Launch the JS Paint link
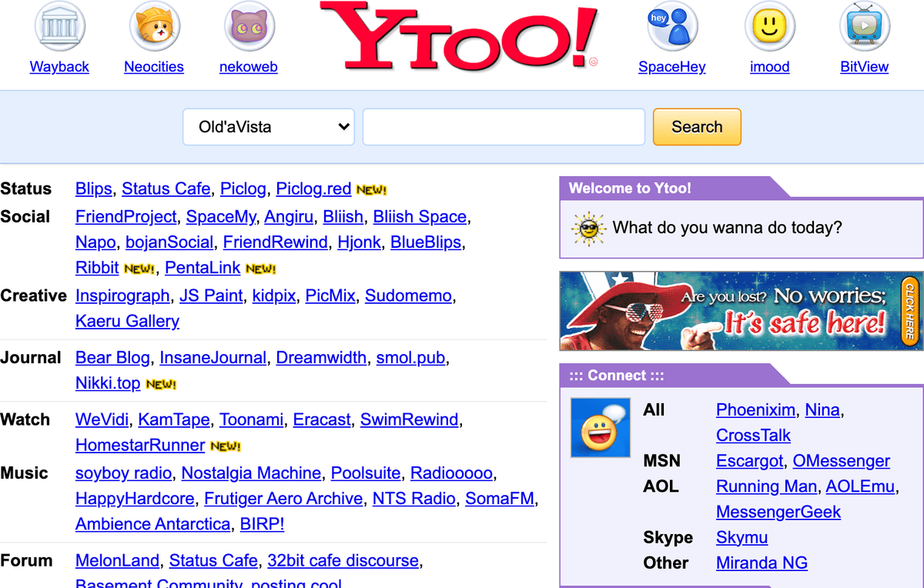The height and width of the screenshot is (588, 924). (211, 296)
